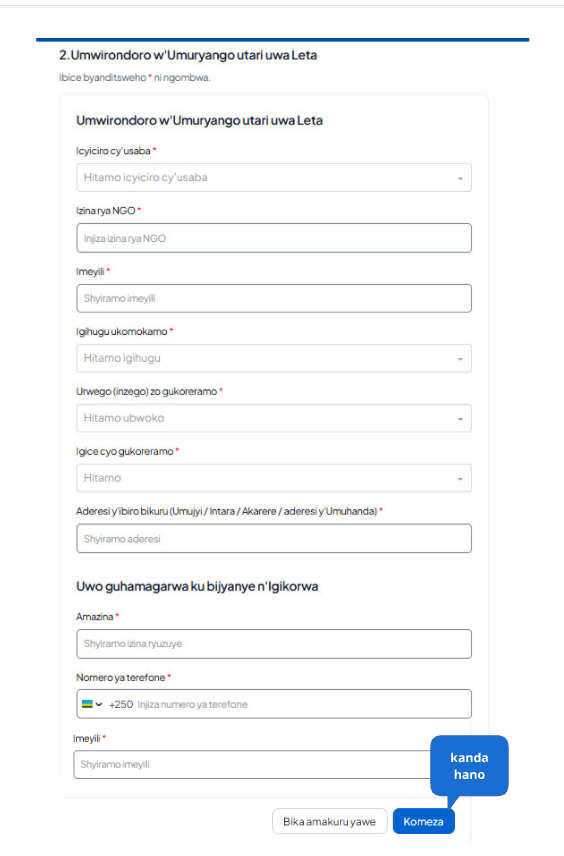
Task: Click the +250 country code text
Action: click(121, 704)
